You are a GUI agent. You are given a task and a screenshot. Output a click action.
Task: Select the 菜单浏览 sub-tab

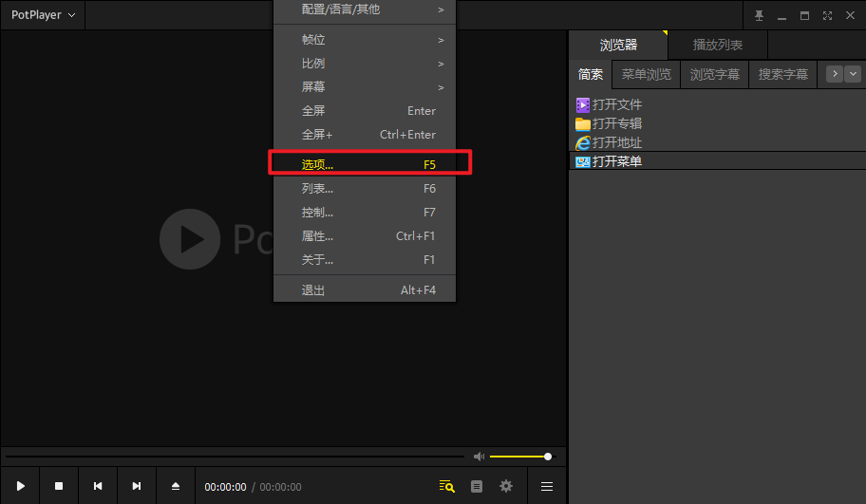pyautogui.click(x=647, y=74)
